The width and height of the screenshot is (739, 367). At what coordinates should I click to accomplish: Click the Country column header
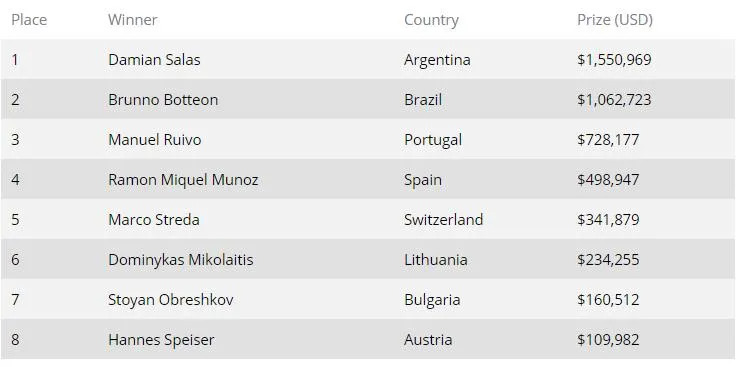click(x=431, y=20)
